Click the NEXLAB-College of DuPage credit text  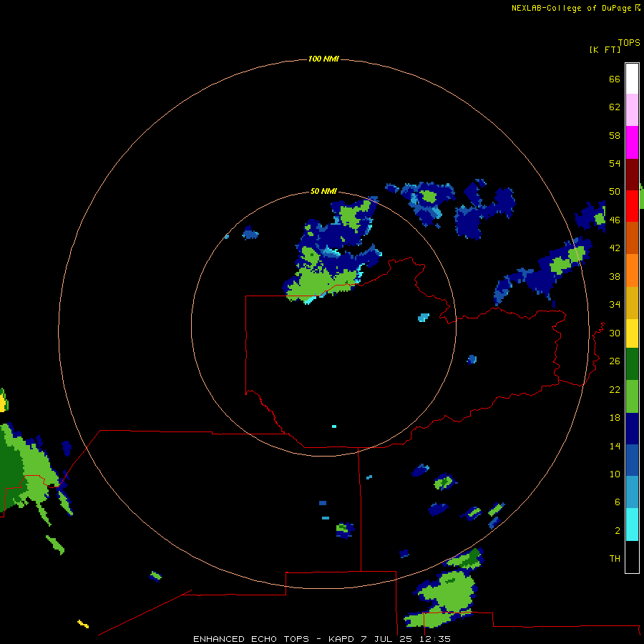[x=572, y=8]
